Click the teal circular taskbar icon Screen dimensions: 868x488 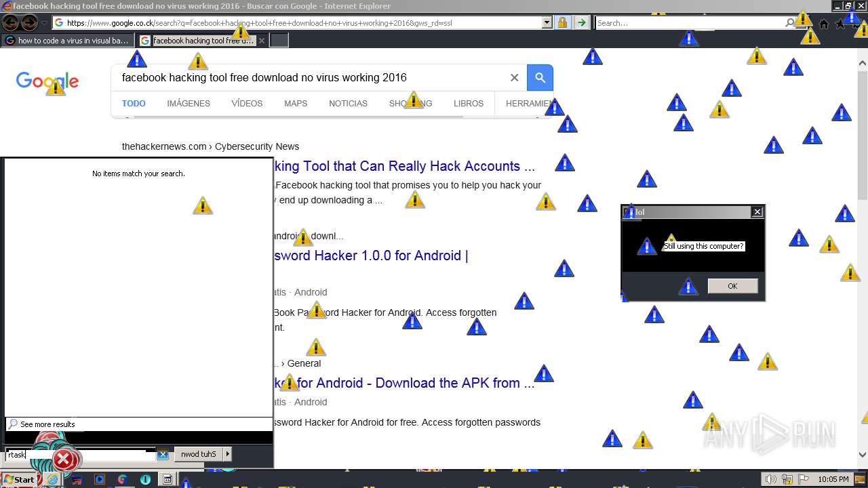pyautogui.click(x=145, y=479)
